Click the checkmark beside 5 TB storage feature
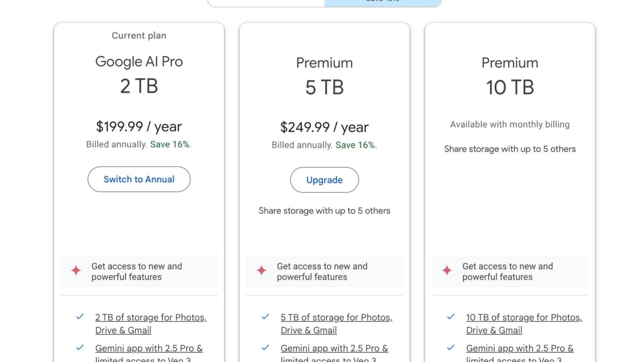 (x=265, y=317)
